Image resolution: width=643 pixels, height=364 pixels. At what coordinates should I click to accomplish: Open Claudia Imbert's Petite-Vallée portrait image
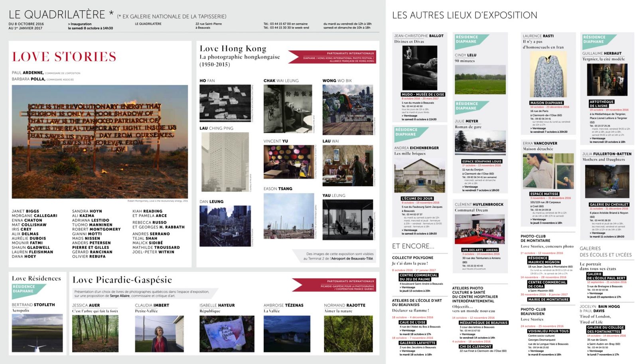159,334
